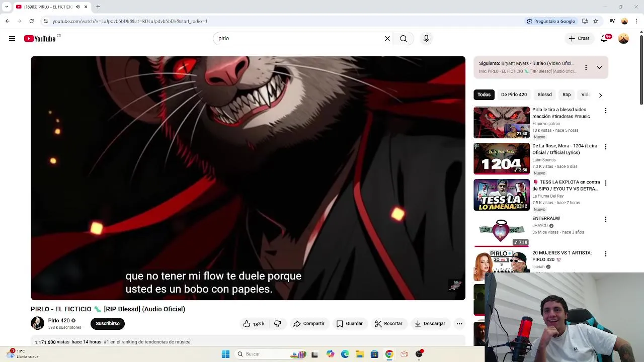The width and height of the screenshot is (644, 362).
Task: Expand the mix playlist panel chevron
Action: click(599, 67)
